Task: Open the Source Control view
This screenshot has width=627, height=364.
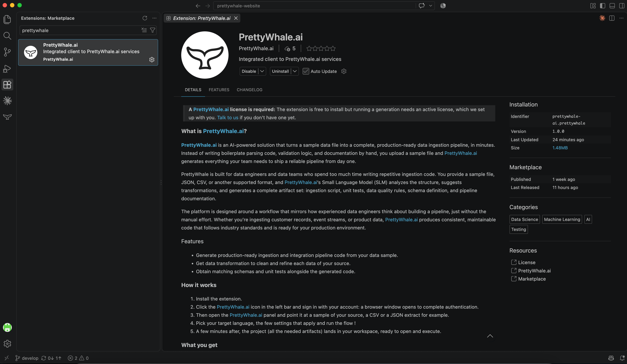Action: tap(7, 52)
